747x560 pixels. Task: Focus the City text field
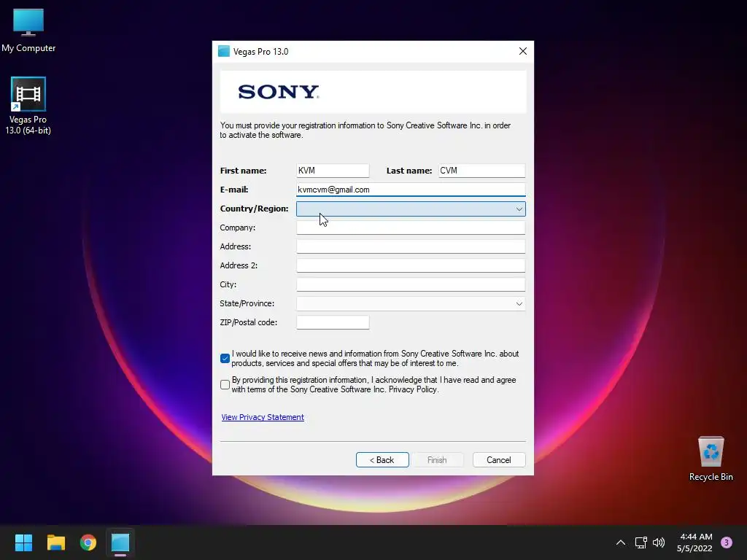[411, 284]
